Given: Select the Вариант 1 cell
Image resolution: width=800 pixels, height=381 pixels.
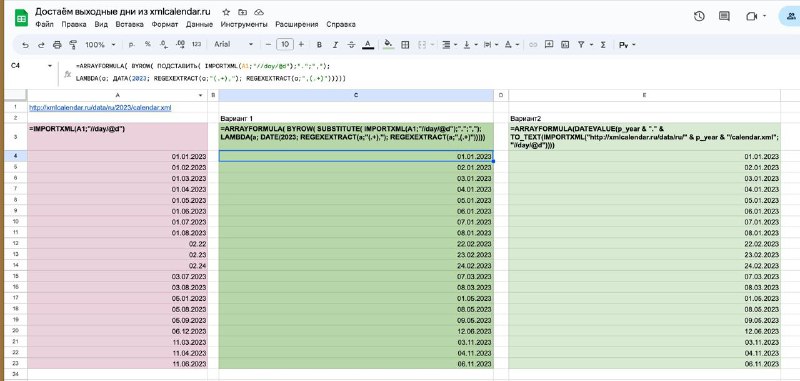Looking at the screenshot, I should point(356,118).
